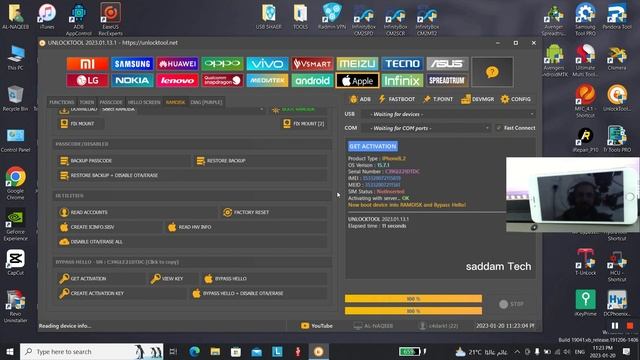Select the Nokia brand tile

click(132, 80)
